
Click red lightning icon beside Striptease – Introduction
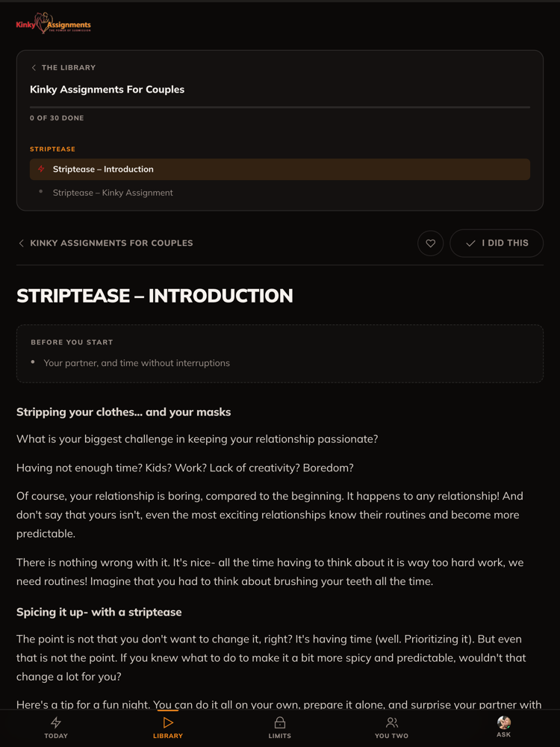click(x=41, y=169)
